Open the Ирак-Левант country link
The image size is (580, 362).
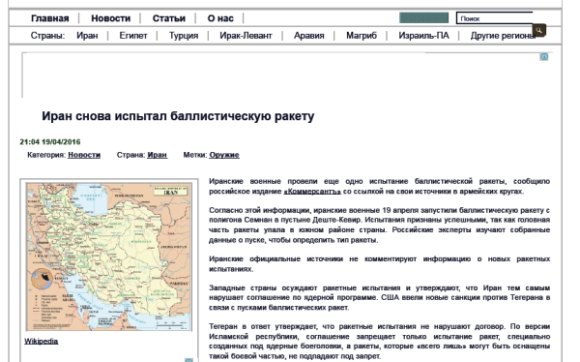[x=246, y=36]
